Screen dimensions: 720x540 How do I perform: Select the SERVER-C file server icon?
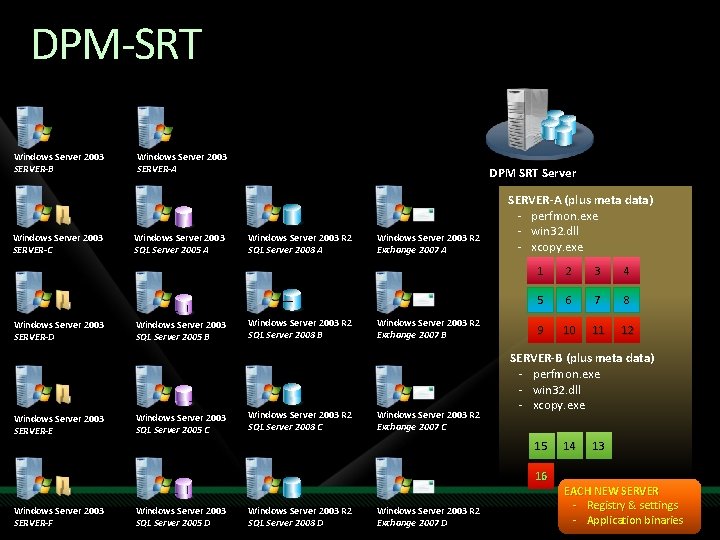point(43,207)
